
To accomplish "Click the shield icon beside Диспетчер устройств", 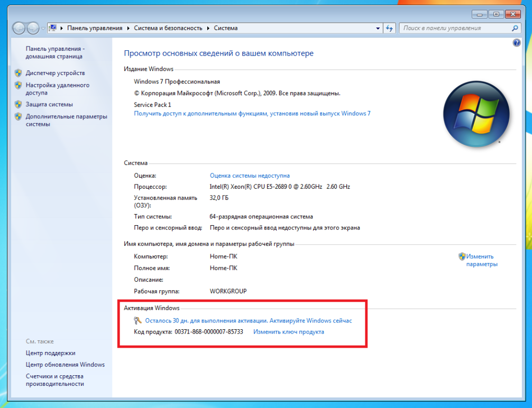I will [18, 73].
